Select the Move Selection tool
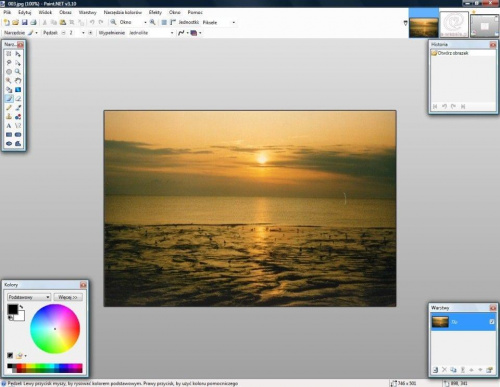 click(x=18, y=63)
